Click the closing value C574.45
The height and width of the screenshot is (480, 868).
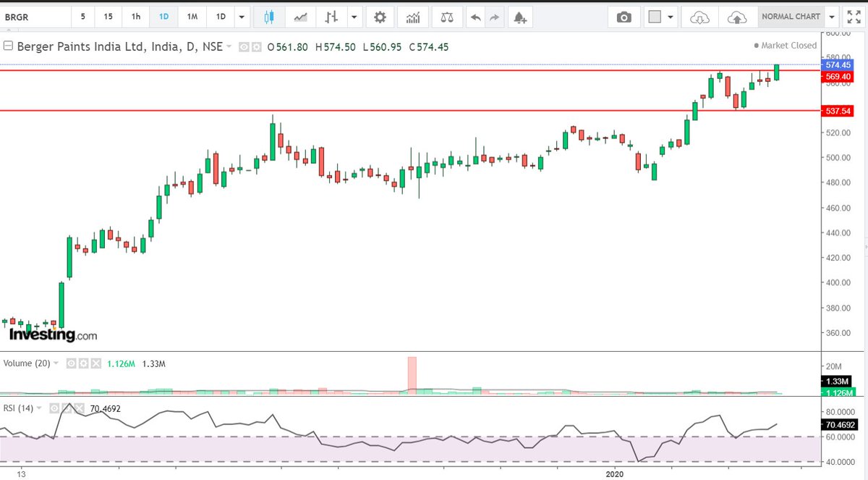coord(429,47)
